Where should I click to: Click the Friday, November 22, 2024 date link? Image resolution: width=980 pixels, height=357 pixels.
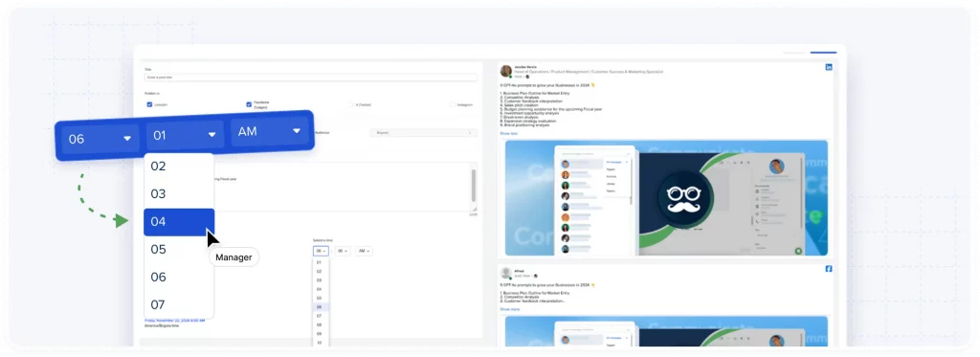174,320
